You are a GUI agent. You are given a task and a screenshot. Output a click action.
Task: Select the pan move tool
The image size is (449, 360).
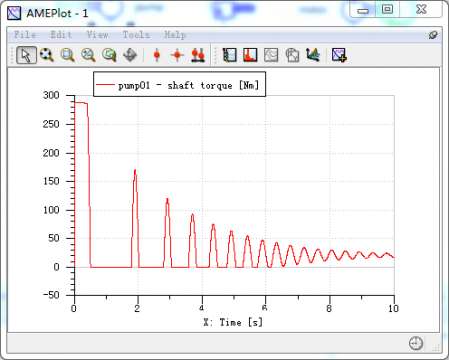pos(130,55)
